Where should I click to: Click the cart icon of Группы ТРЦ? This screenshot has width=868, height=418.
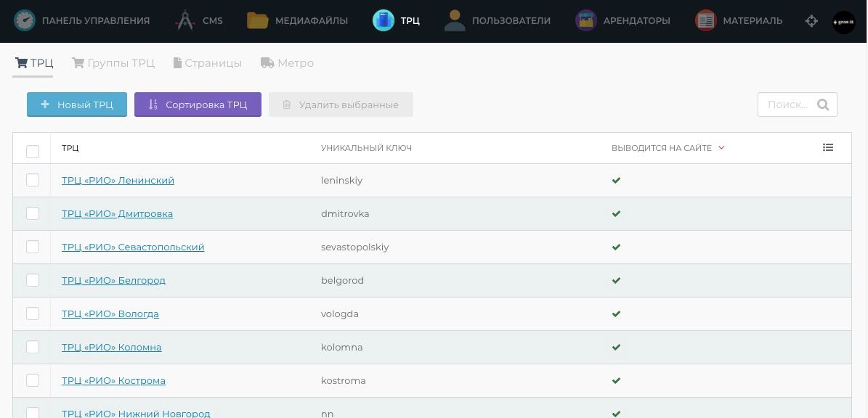tap(78, 62)
